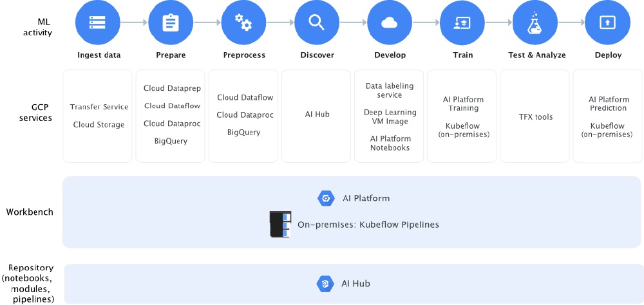Click the Workbench row heading
This screenshot has height=305, width=644.
tap(30, 212)
